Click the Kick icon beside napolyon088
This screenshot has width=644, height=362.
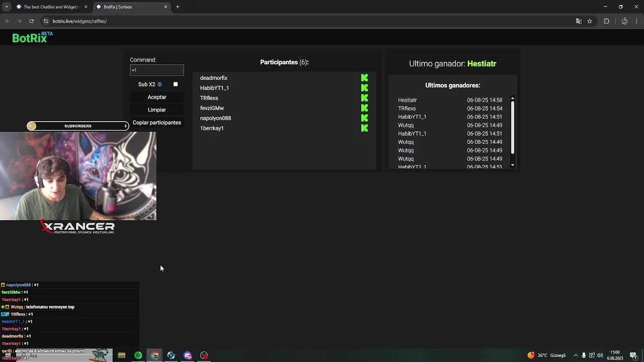[x=364, y=118]
